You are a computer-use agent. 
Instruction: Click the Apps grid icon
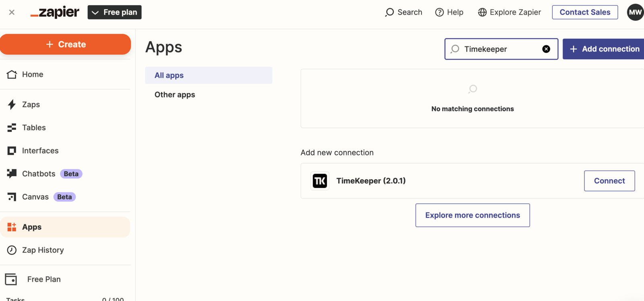pos(12,227)
